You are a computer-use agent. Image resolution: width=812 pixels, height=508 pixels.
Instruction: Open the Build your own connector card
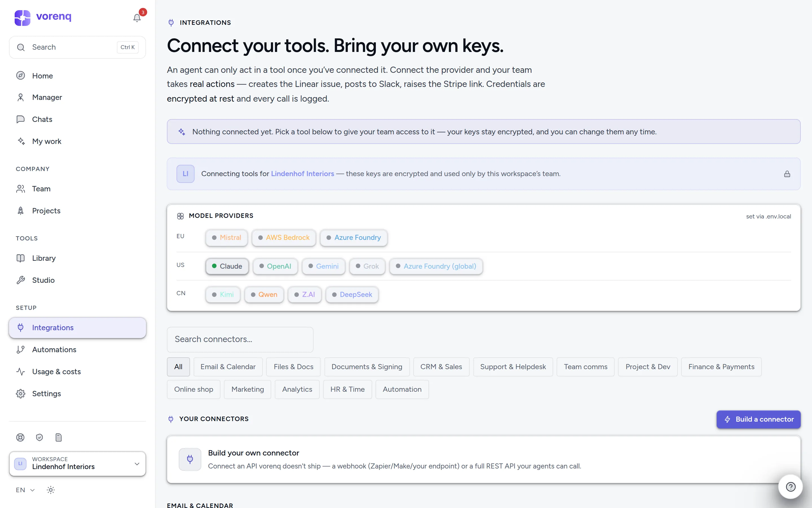pos(484,459)
